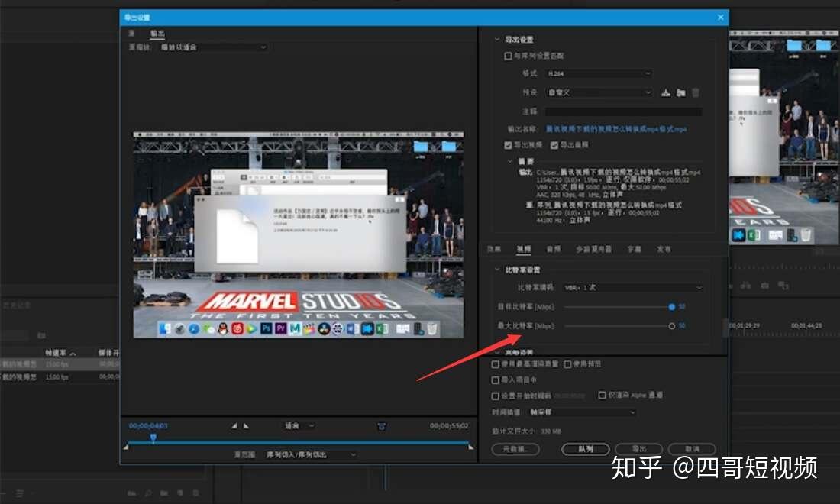Collapse the 高级设置 section

496,353
